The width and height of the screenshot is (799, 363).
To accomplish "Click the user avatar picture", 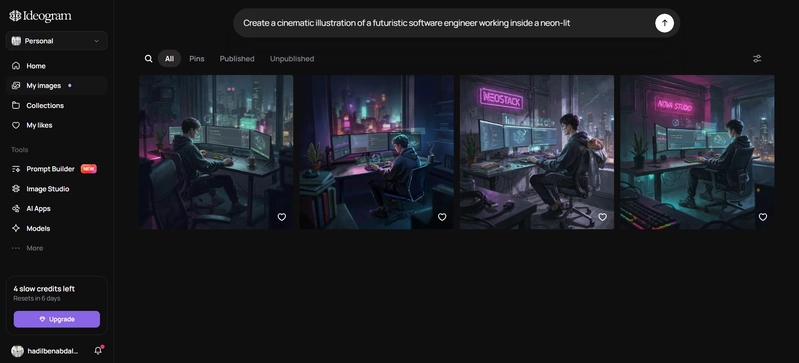I will click(17, 351).
